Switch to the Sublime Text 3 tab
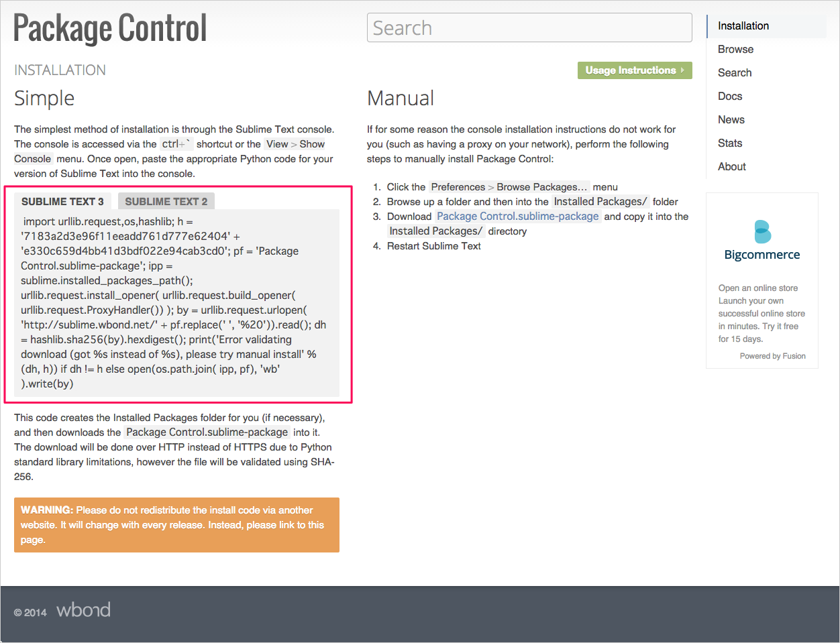This screenshot has width=840, height=643. (62, 201)
